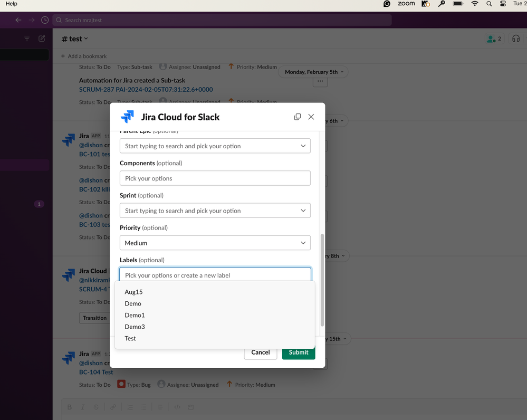Expand the Sprint search dropdown
This screenshot has height=420, width=527.
215,211
